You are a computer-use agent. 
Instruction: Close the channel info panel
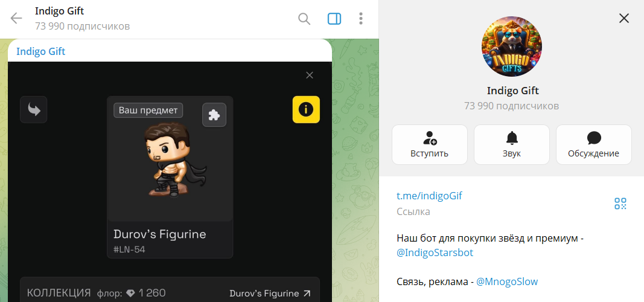(x=624, y=18)
